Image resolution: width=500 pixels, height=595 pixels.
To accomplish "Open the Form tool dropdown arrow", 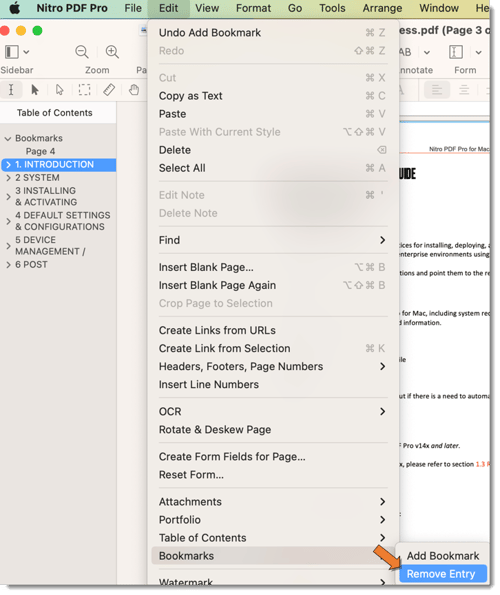I will [479, 52].
